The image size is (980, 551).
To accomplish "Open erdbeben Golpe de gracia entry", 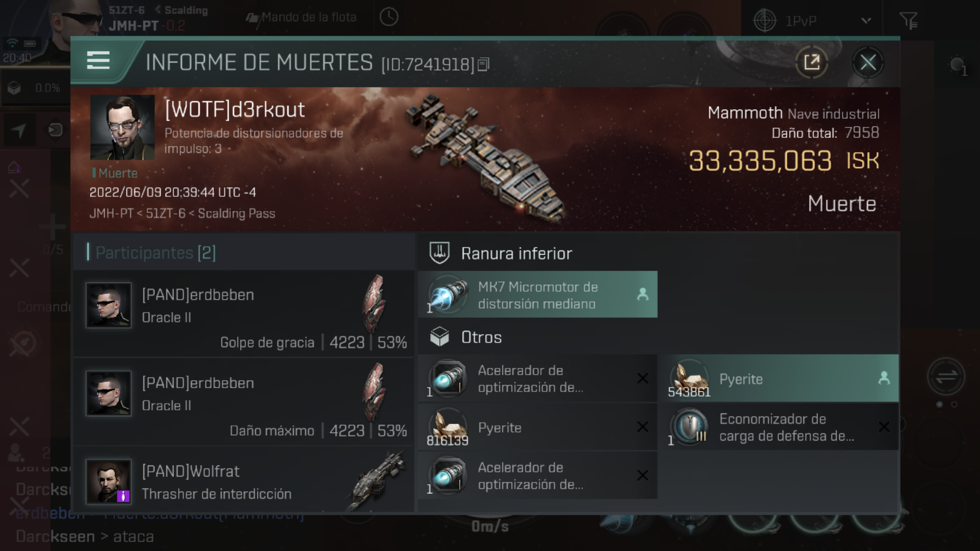I will [244, 314].
